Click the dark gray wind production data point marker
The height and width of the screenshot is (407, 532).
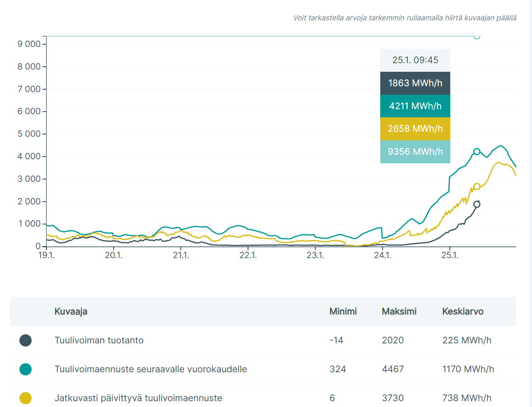(476, 204)
